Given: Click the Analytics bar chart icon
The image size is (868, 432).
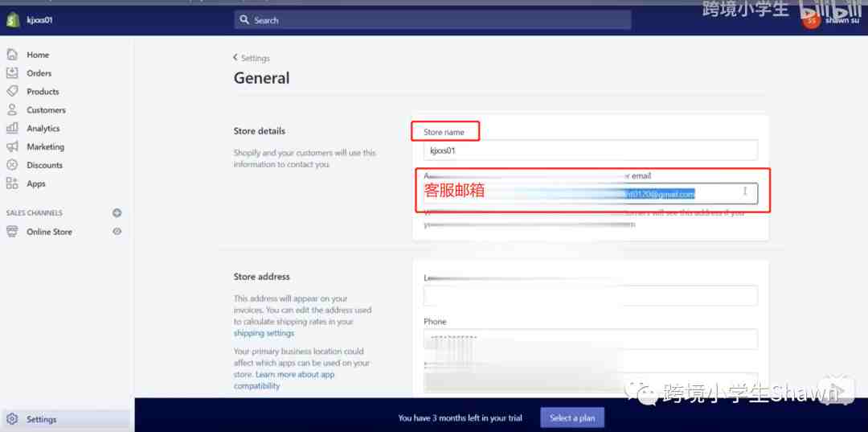Looking at the screenshot, I should pos(12,129).
